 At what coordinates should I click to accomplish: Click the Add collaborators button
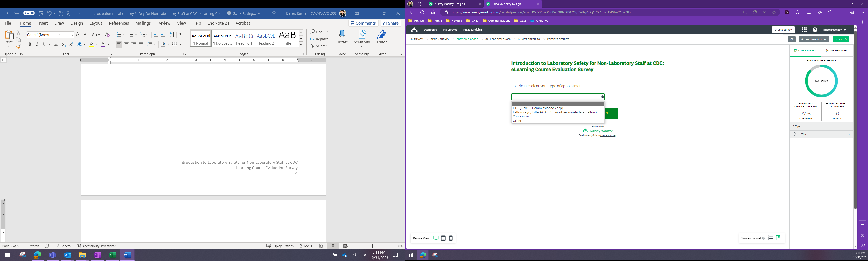pos(814,39)
